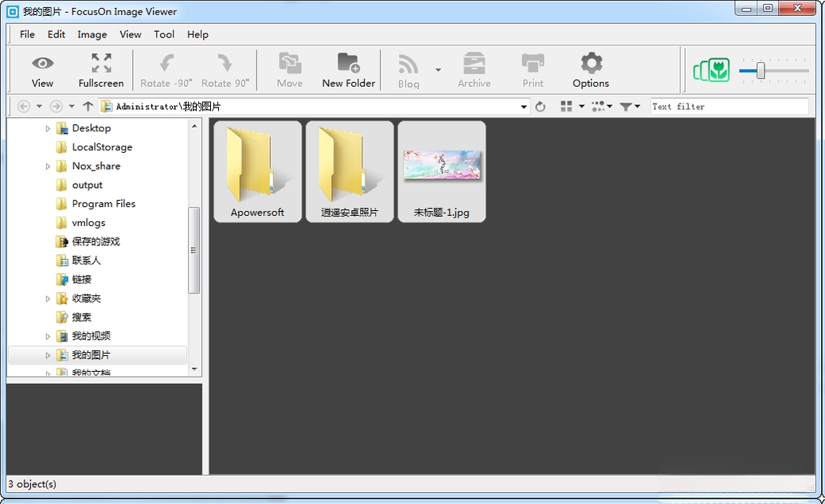Click the thumbnail size slider handle
Image resolution: width=825 pixels, height=504 pixels.
760,71
